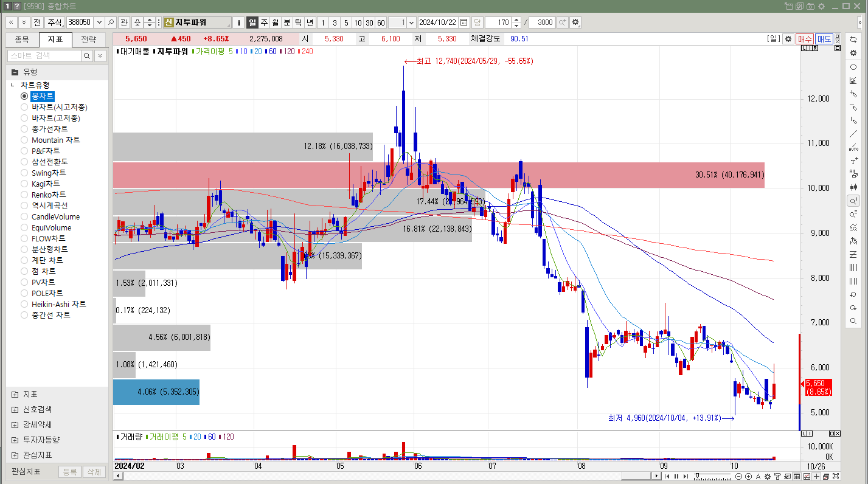Select the AUTO trendline tool
Screen dimensions: 868x484
point(853,147)
